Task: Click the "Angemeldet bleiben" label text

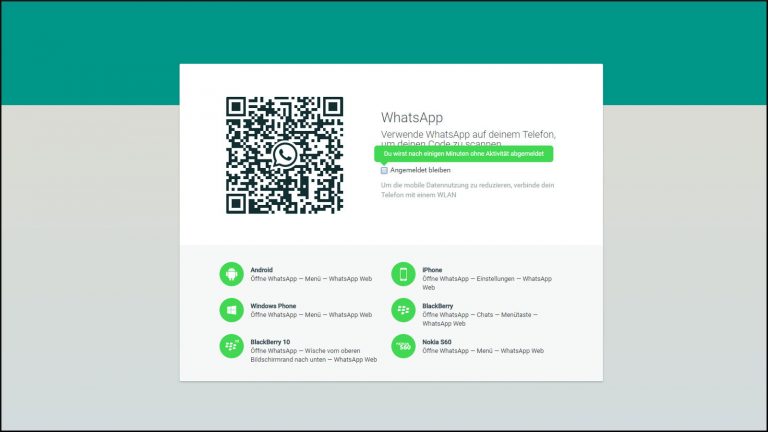Action: click(420, 170)
